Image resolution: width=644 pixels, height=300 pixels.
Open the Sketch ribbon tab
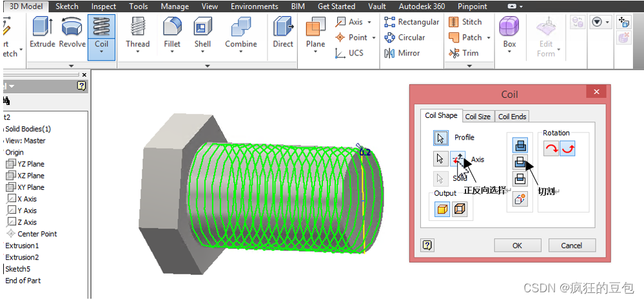[67, 6]
